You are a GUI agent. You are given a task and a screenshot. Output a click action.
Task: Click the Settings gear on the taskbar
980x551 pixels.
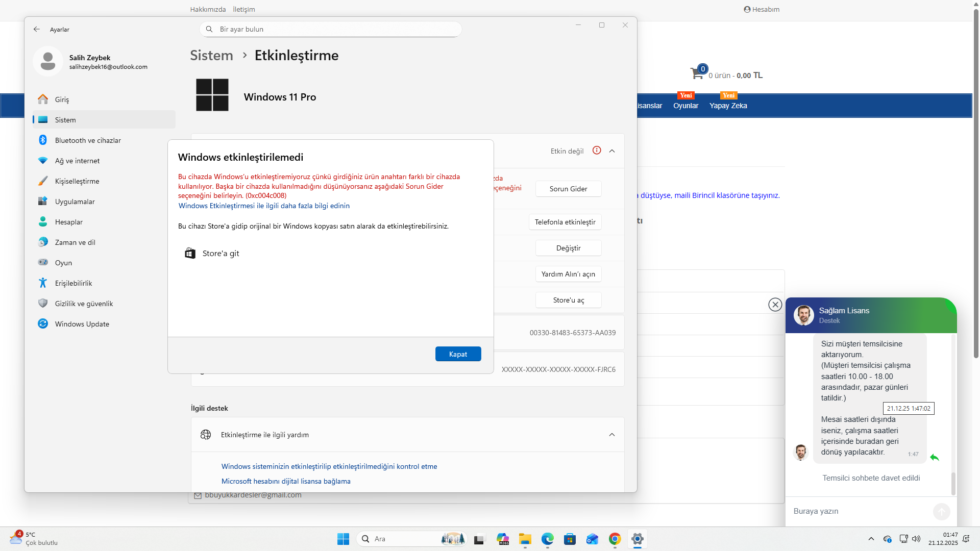click(638, 539)
